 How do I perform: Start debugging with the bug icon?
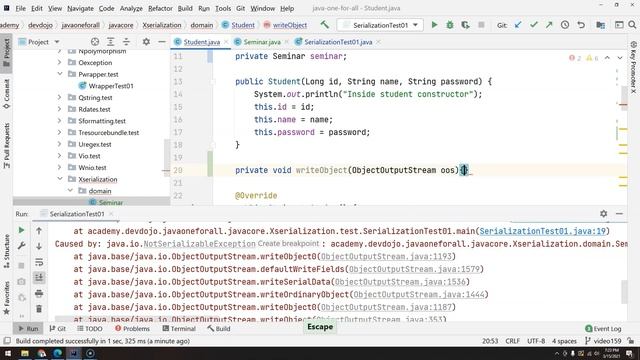click(450, 25)
